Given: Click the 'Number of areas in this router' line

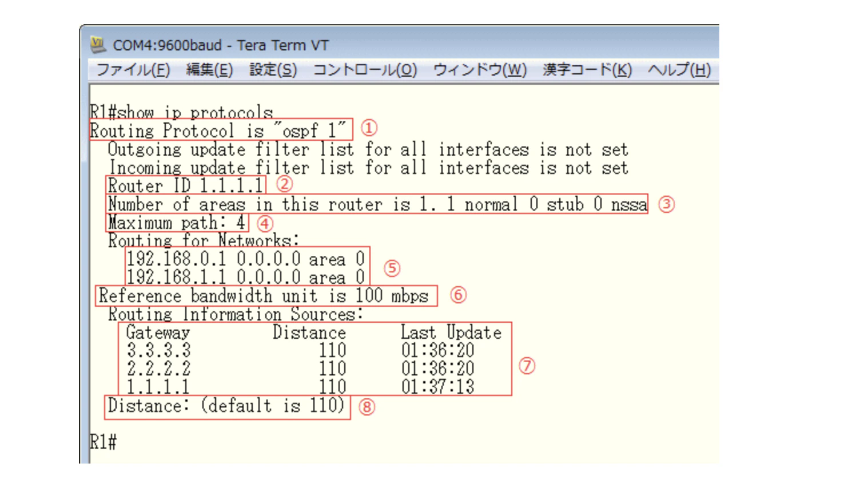Looking at the screenshot, I should pyautogui.click(x=377, y=204).
